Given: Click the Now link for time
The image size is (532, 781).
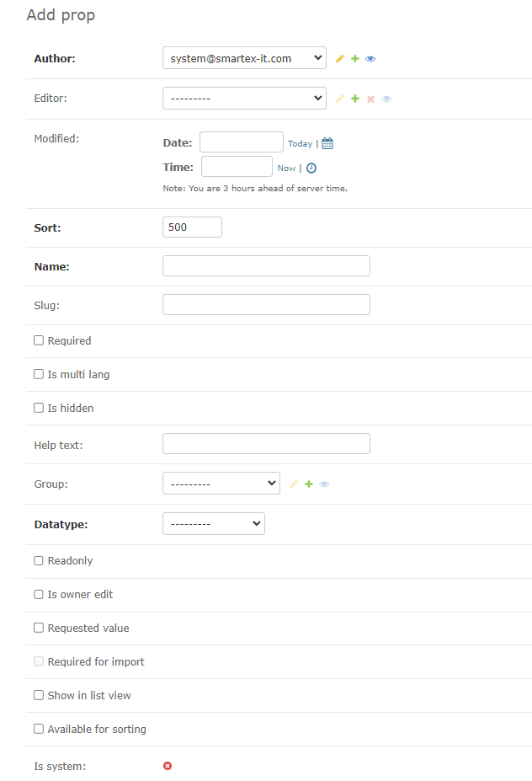Looking at the screenshot, I should 286,169.
